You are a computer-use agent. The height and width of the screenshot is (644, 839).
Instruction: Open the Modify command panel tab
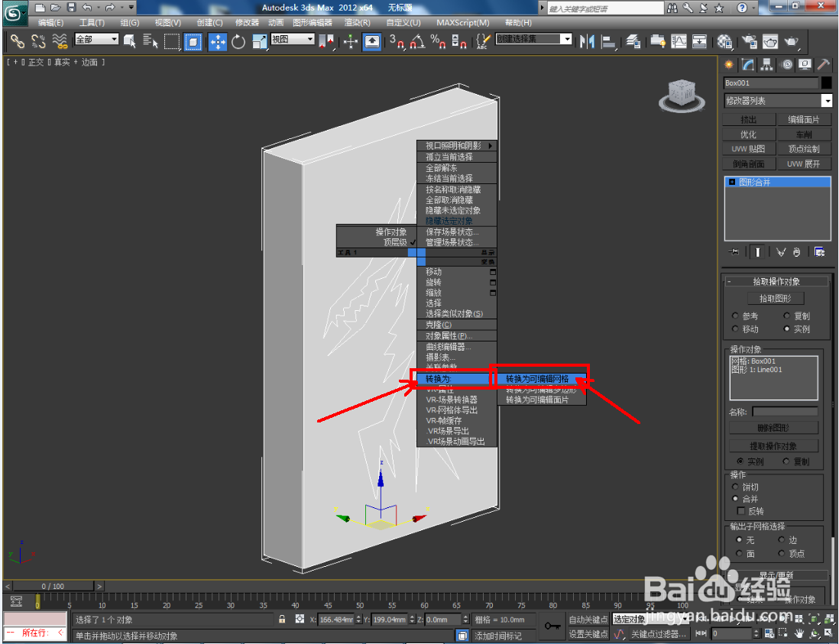748,65
